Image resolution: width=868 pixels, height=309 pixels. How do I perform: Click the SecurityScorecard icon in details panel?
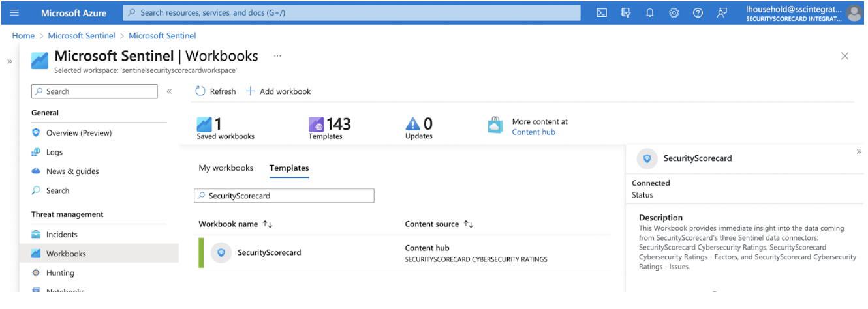coord(647,158)
